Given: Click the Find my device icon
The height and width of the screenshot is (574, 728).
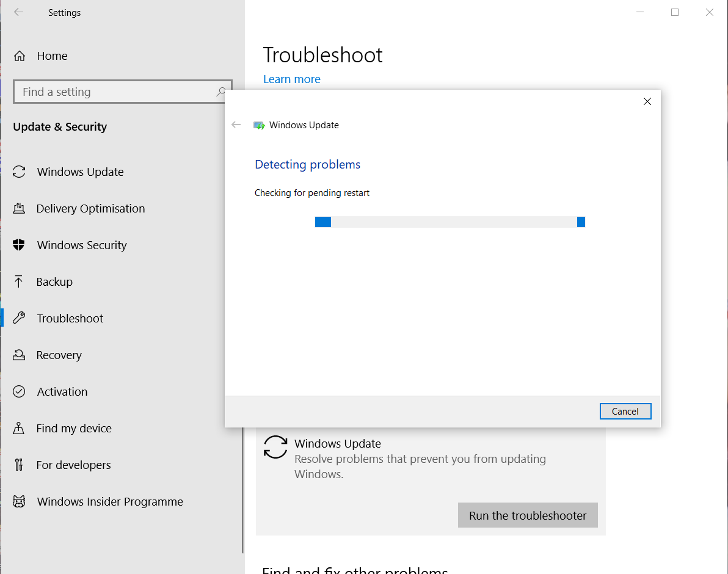Looking at the screenshot, I should pyautogui.click(x=18, y=428).
